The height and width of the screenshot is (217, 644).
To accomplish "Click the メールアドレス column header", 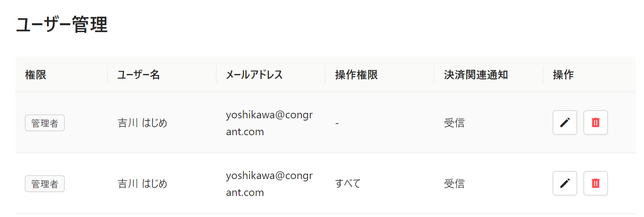I will point(254,75).
